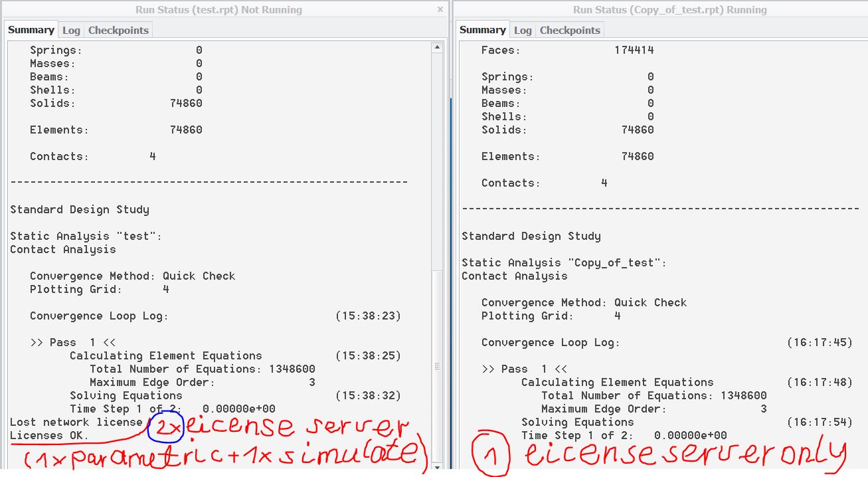Switch to Log tab in test.rpt window
The width and height of the screenshot is (868, 477).
coord(71,31)
